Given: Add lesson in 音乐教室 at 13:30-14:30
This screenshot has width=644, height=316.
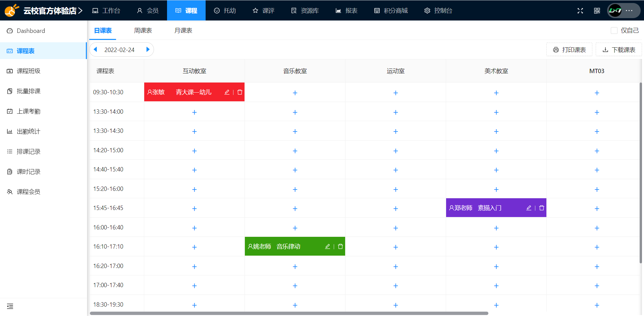Looking at the screenshot, I should (x=295, y=131).
